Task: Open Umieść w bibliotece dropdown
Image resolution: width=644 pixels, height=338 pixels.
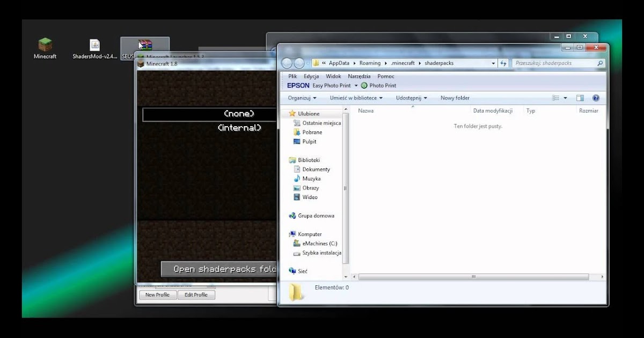Action: [356, 98]
